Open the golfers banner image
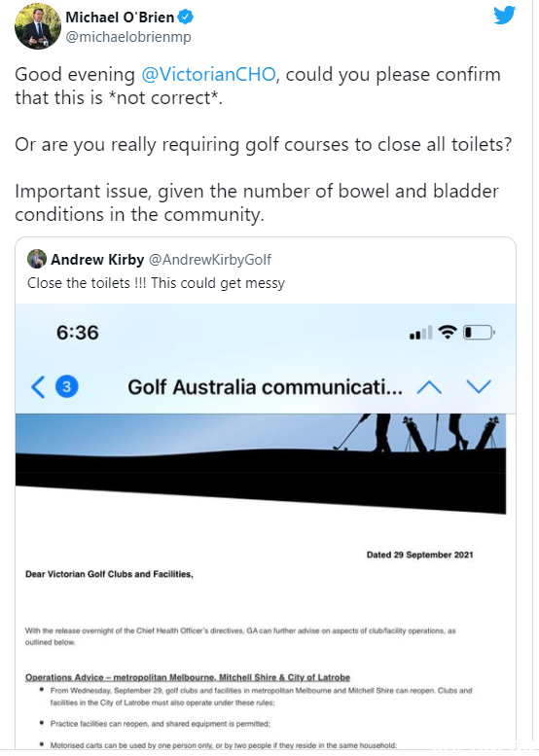539x756 pixels. 261,464
